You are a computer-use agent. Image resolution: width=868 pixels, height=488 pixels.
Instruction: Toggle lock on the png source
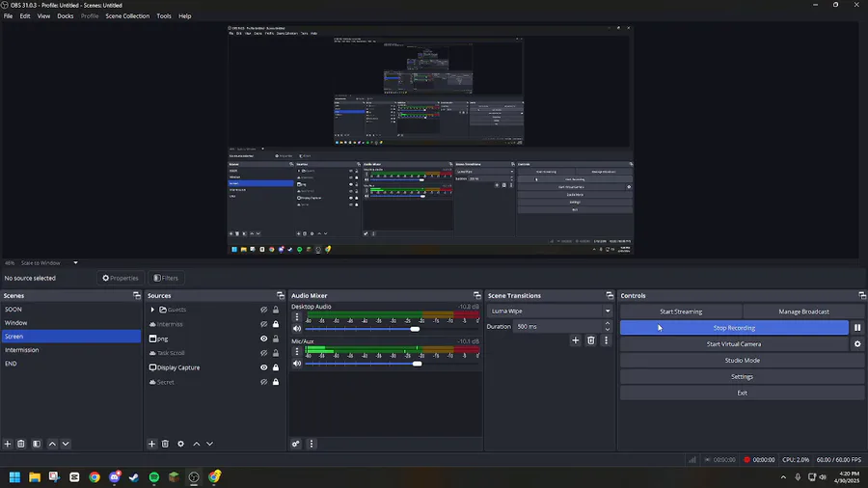(x=276, y=339)
